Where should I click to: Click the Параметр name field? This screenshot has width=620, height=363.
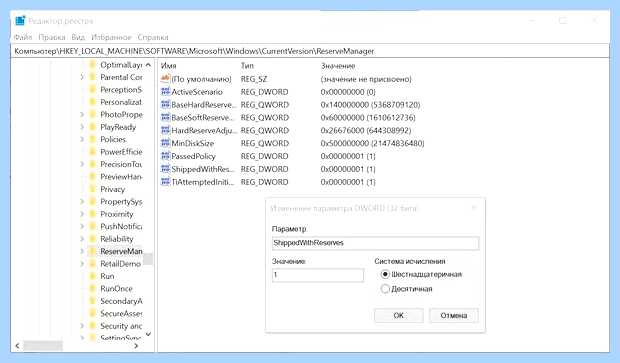pos(375,243)
